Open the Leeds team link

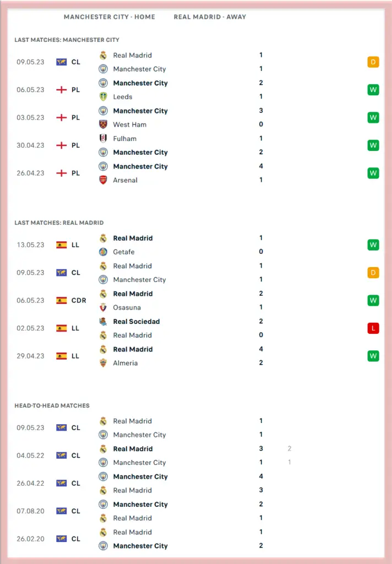point(123,97)
